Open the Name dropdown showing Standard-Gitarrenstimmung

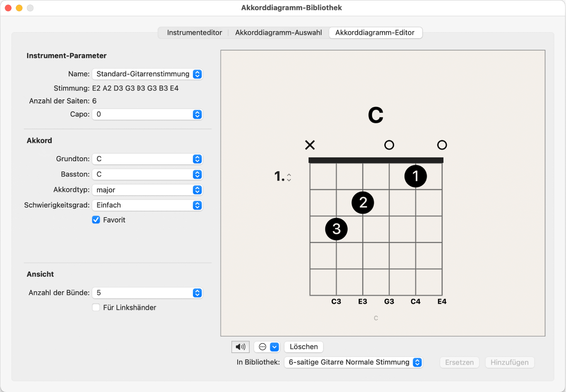[147, 74]
